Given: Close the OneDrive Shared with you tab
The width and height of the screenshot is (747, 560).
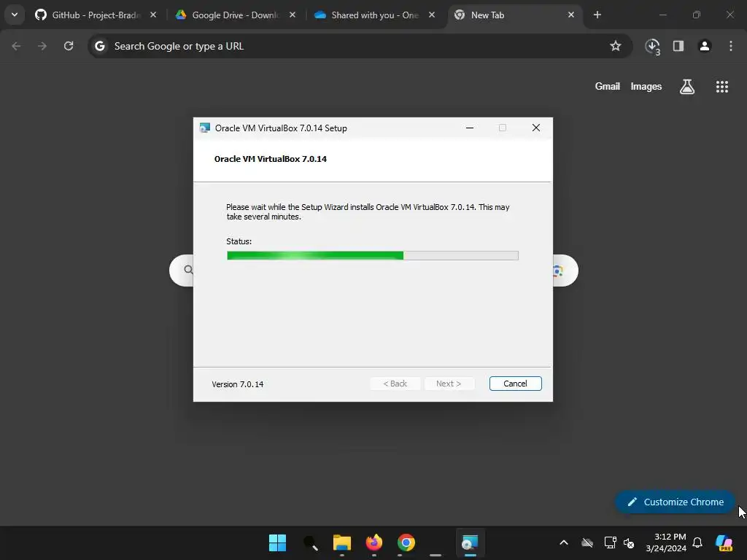Looking at the screenshot, I should click(432, 15).
